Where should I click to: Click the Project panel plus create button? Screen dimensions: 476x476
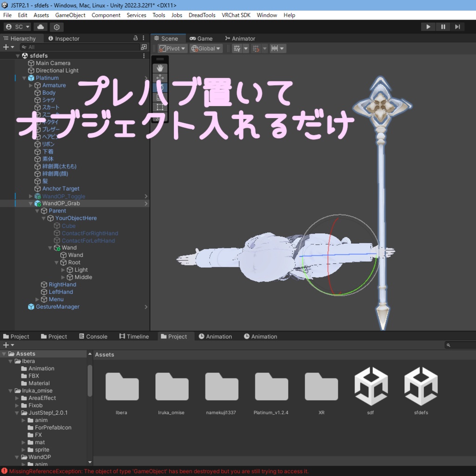8,345
